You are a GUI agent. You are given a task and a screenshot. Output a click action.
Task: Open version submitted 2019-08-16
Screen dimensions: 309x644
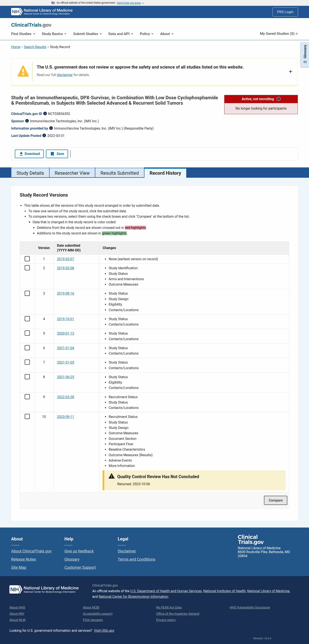tap(65, 293)
